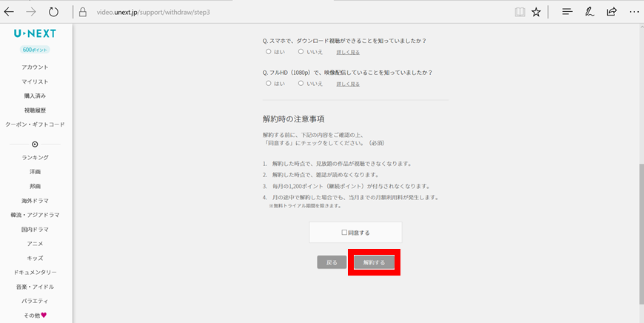
Task: Click the web note pen icon
Action: (590, 12)
